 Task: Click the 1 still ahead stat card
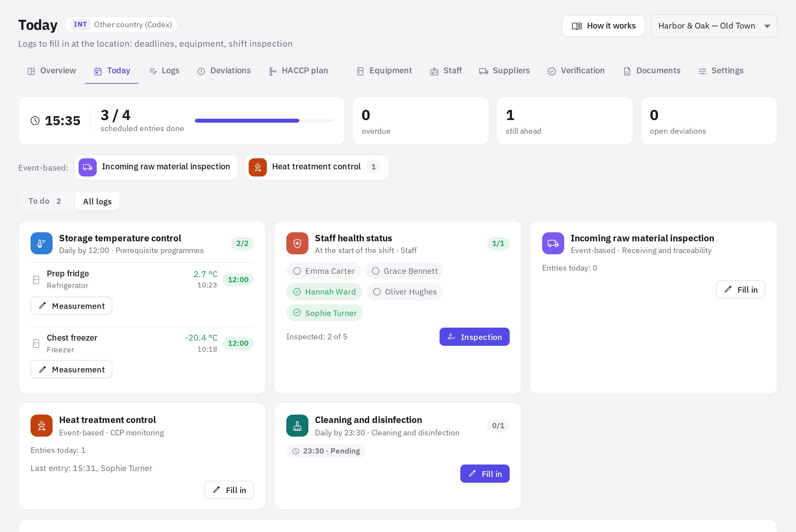point(565,121)
